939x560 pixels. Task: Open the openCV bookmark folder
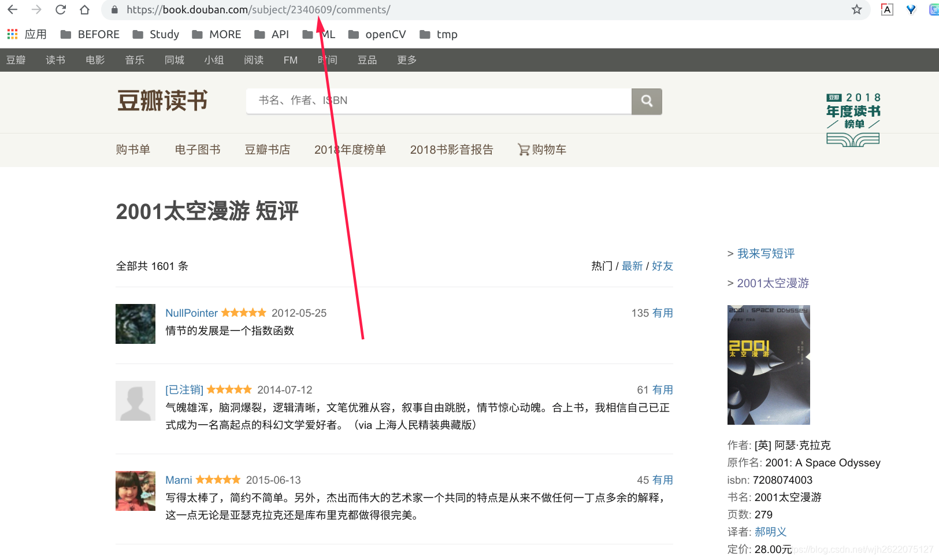pyautogui.click(x=377, y=34)
